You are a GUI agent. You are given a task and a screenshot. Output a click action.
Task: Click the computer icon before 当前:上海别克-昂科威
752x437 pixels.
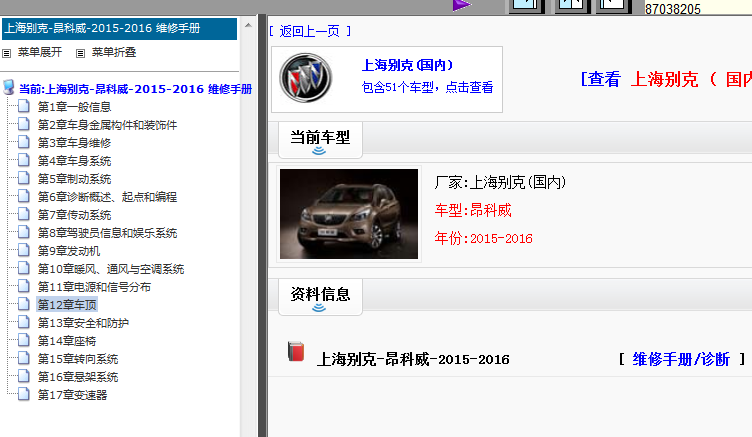click(x=9, y=87)
